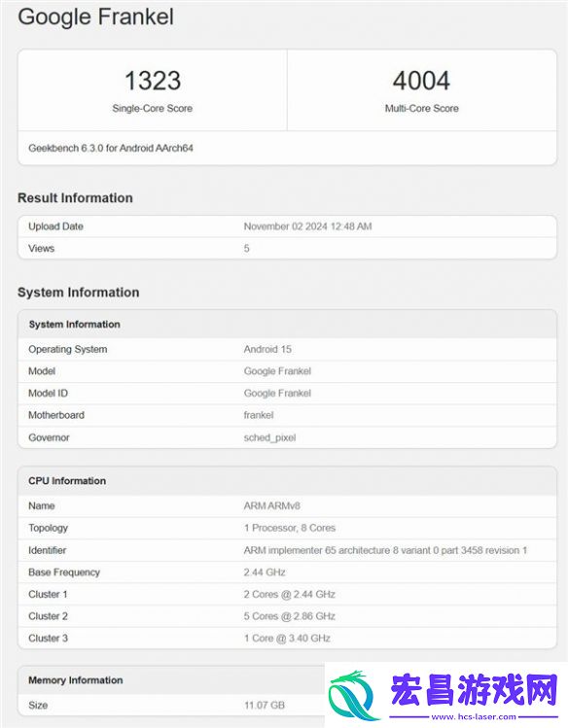Click the Google Frankel Model ID value
The image size is (568, 728).
pyautogui.click(x=277, y=394)
